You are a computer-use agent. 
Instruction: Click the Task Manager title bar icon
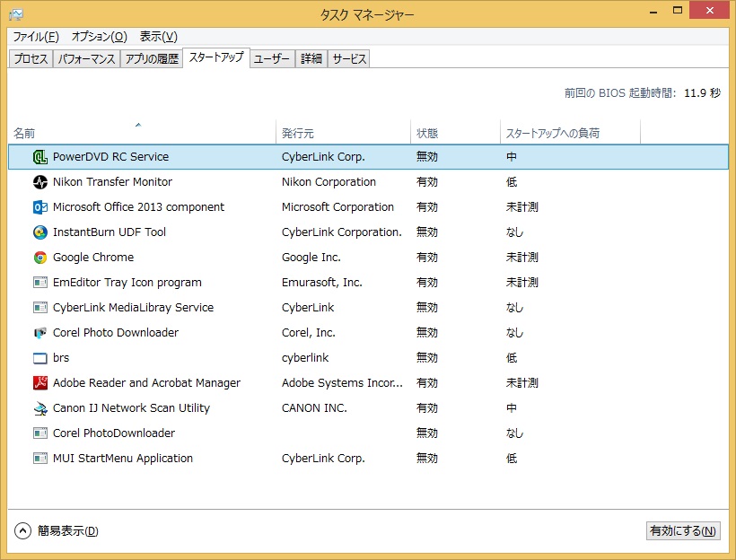pyautogui.click(x=16, y=14)
